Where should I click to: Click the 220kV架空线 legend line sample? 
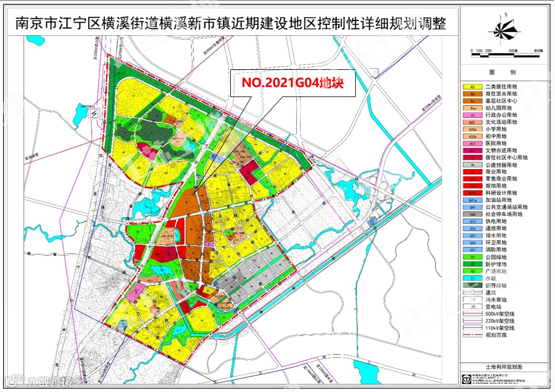(472, 321)
